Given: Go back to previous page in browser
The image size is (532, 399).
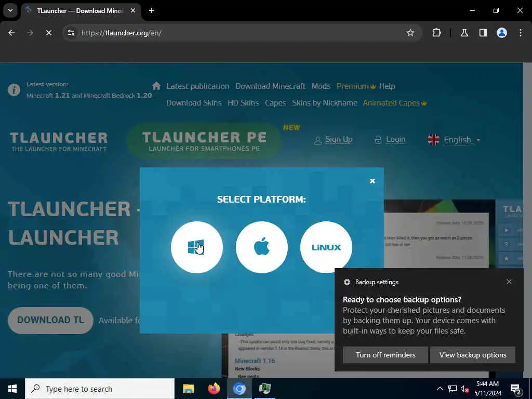Looking at the screenshot, I should pos(11,33).
